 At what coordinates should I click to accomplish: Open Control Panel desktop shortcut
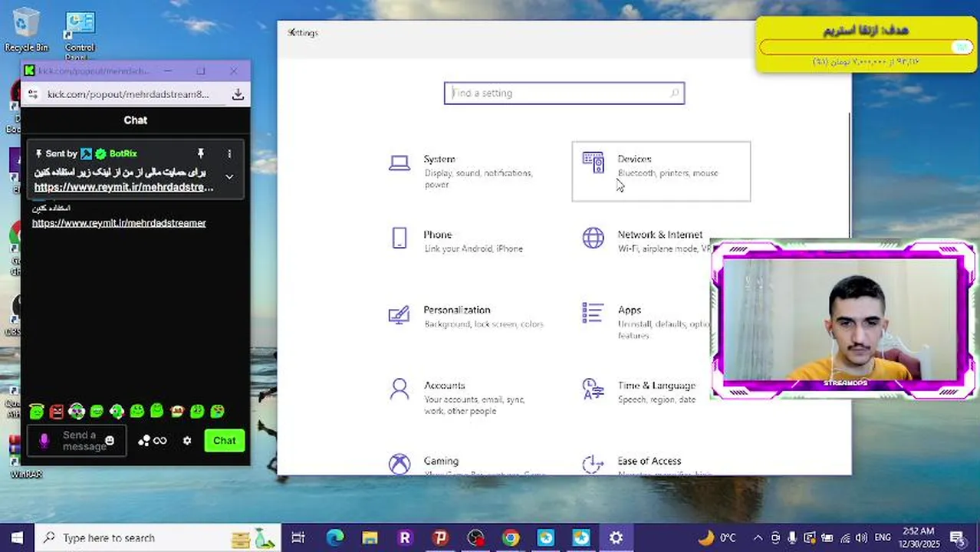80,36
